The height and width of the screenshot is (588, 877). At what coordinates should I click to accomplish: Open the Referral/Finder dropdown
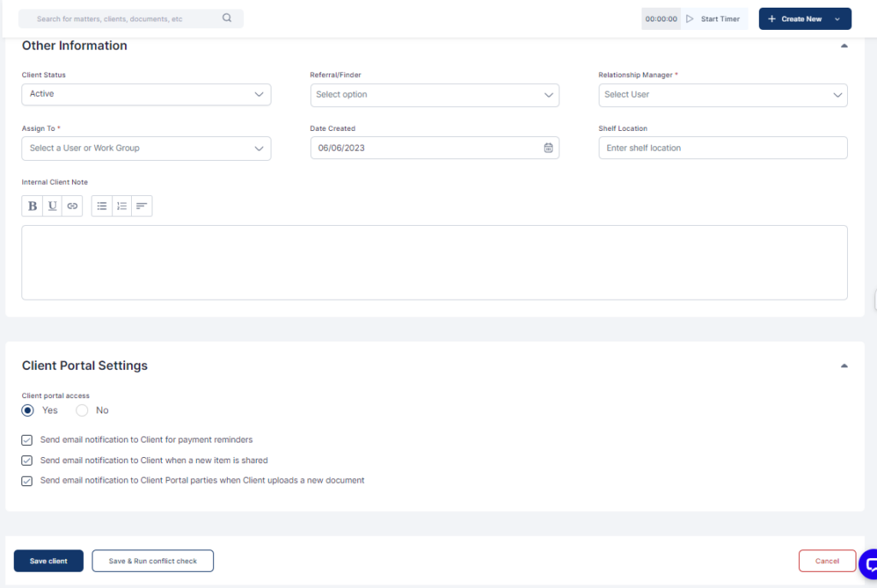(434, 94)
